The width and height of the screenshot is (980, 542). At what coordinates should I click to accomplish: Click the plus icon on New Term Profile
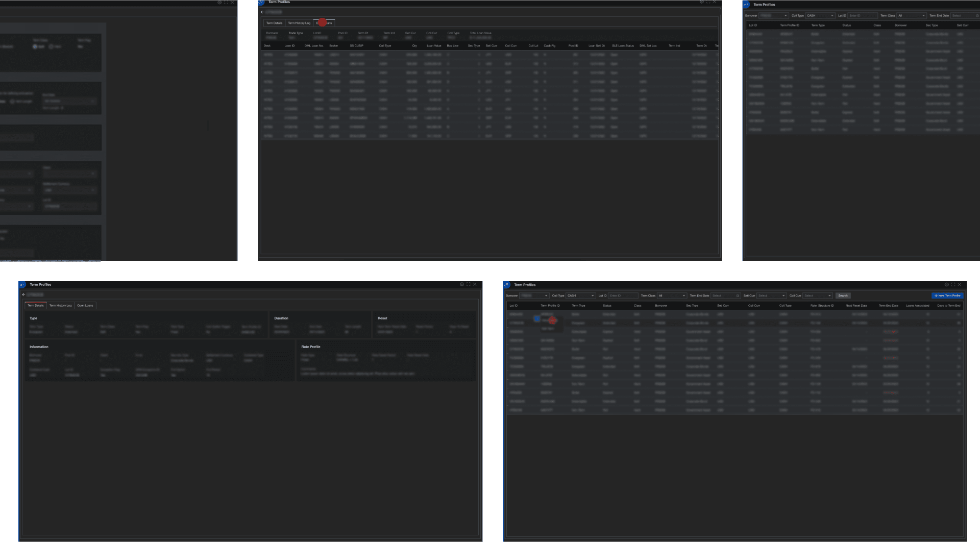936,295
